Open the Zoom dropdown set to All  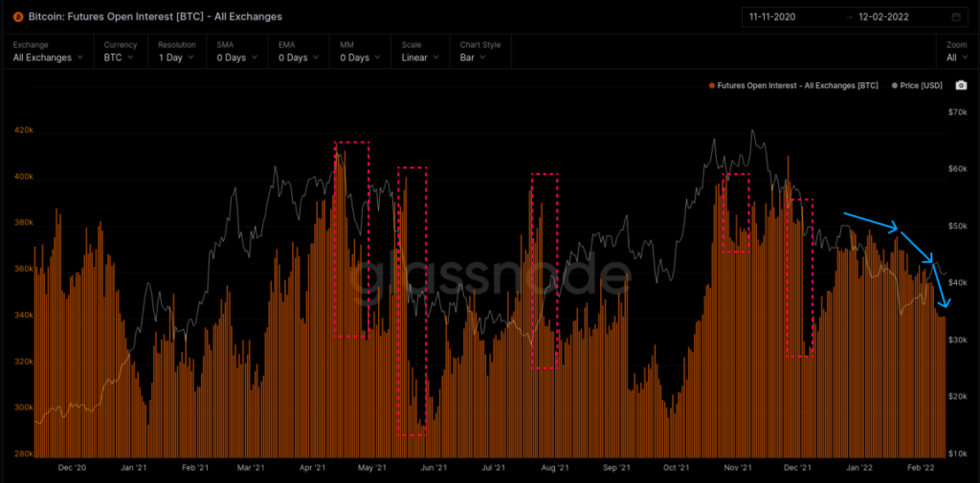(x=956, y=57)
